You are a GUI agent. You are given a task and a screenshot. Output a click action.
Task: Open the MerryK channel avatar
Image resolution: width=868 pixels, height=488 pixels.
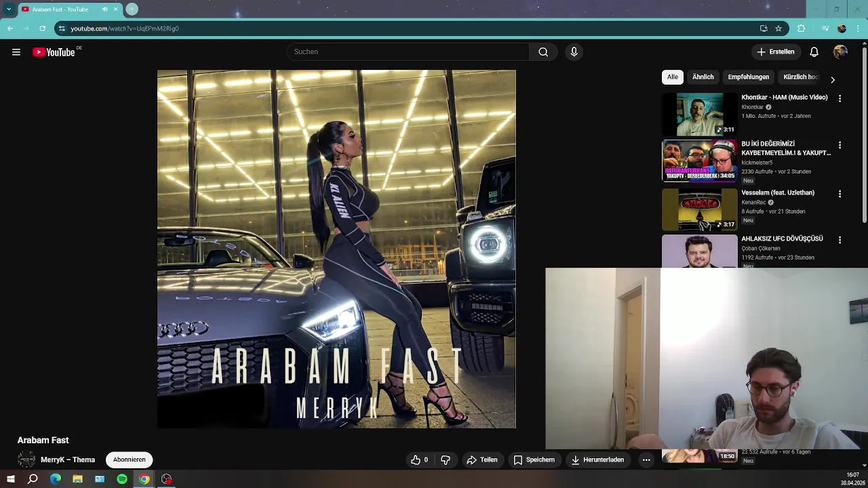(x=26, y=460)
